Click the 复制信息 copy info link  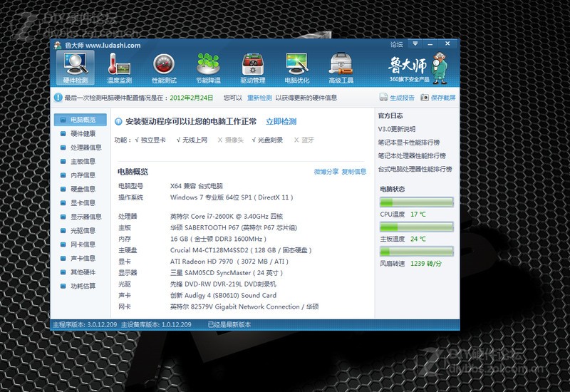[x=353, y=172]
